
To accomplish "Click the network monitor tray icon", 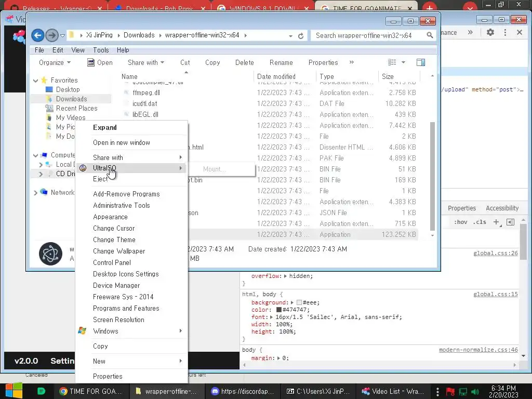I will (463, 392).
